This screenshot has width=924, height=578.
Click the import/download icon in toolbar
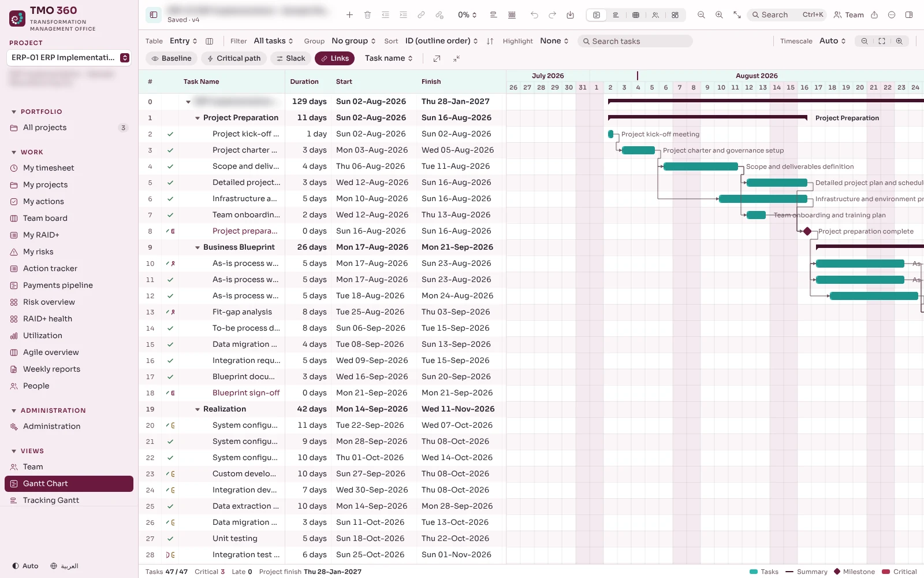click(x=570, y=15)
